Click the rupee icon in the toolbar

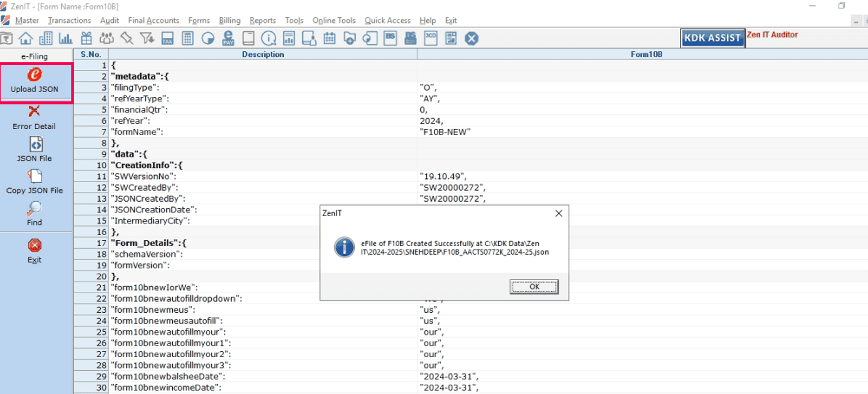point(6,38)
